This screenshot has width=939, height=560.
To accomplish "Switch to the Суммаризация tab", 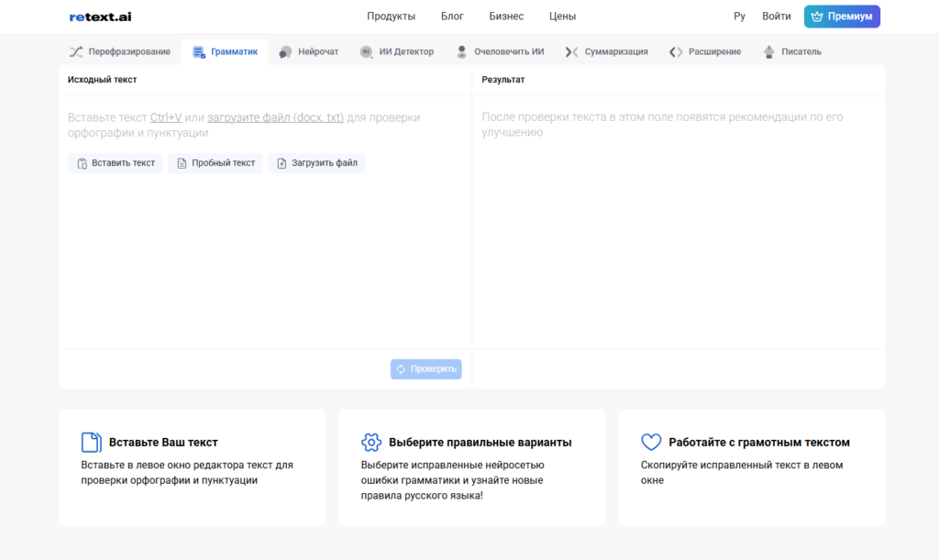I will click(x=606, y=52).
